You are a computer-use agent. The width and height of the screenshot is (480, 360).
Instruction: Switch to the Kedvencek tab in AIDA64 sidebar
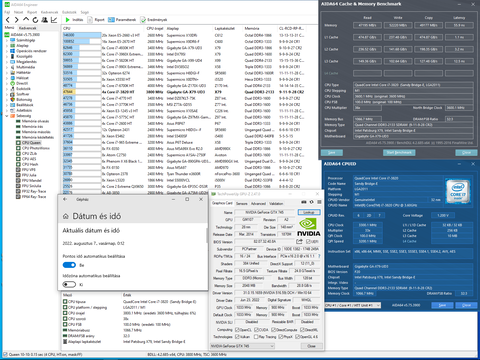pos(27,28)
